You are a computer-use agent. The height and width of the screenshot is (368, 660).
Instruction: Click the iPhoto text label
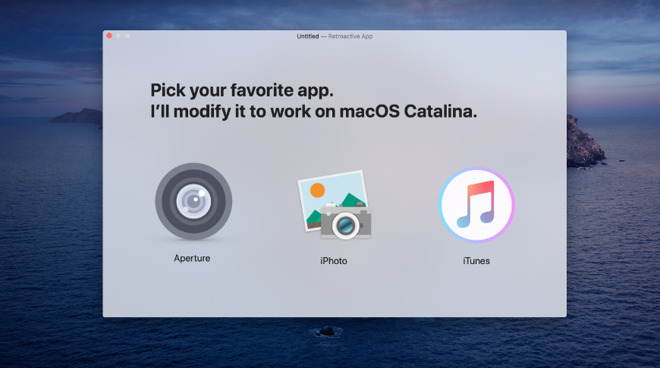click(x=334, y=261)
